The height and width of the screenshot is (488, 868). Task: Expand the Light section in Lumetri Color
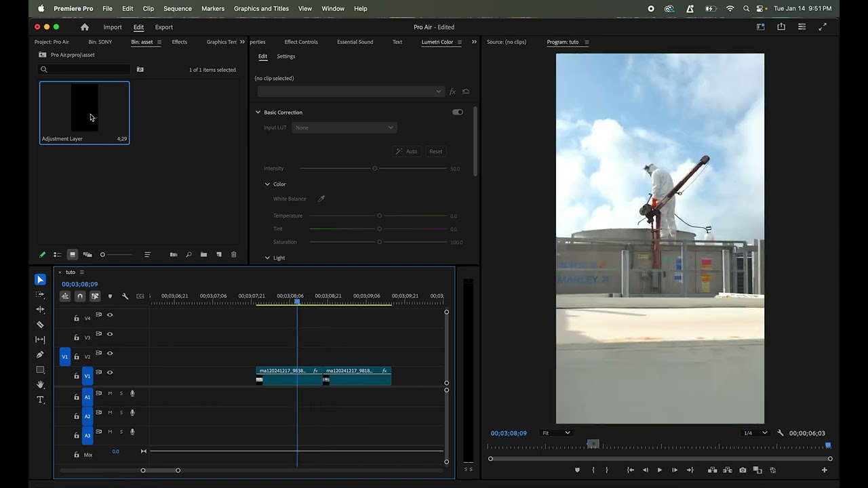click(x=279, y=258)
